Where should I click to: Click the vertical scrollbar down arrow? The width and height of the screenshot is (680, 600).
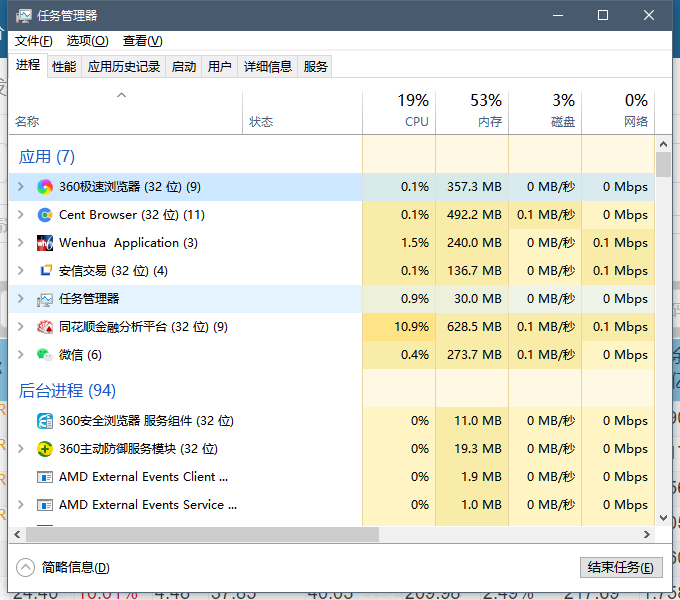(x=663, y=518)
